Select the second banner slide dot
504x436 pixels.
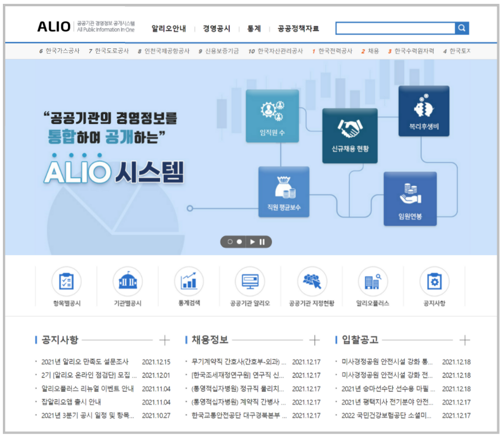239,242
